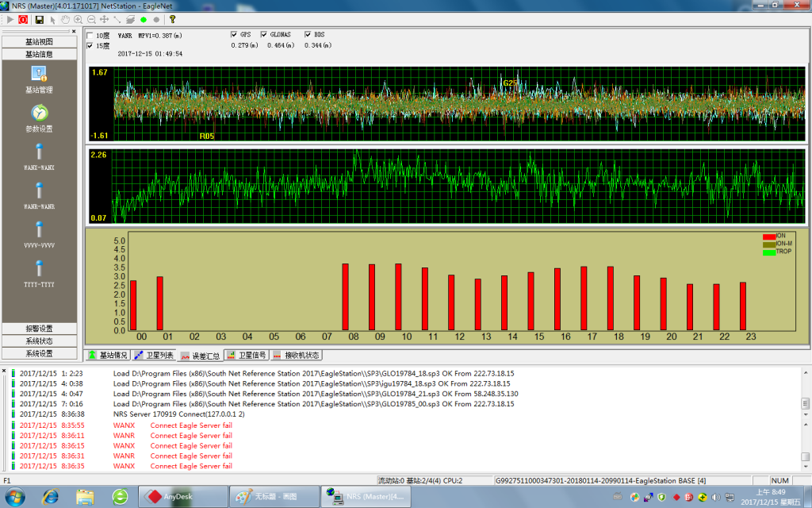Expand the 系统状态 sidebar section
This screenshot has width=812, height=508.
(39, 341)
